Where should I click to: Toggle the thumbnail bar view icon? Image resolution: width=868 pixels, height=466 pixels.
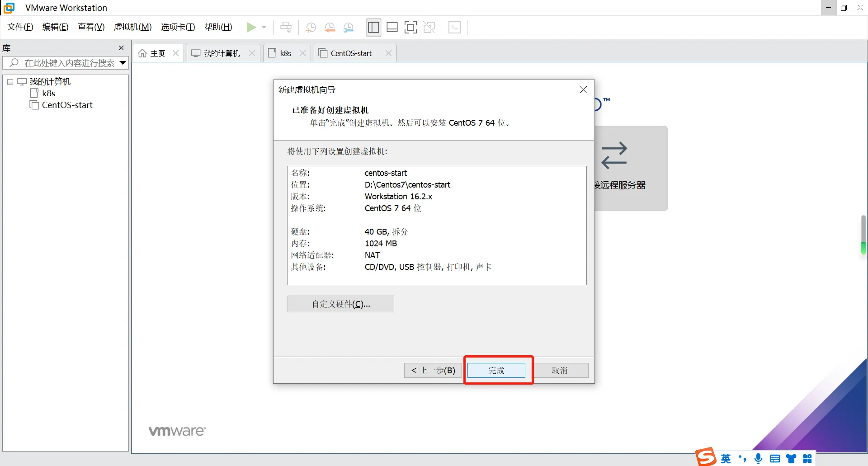point(392,28)
